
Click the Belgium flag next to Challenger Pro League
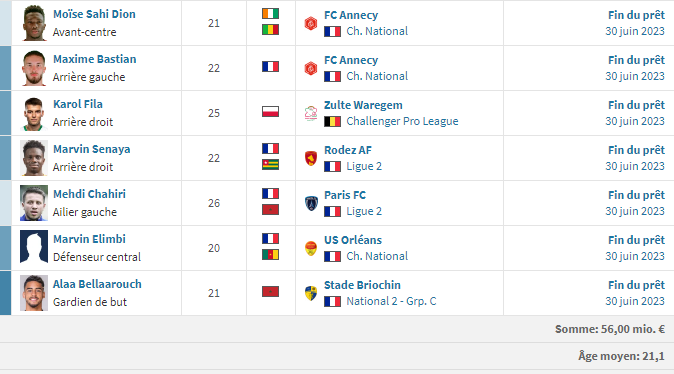point(332,122)
